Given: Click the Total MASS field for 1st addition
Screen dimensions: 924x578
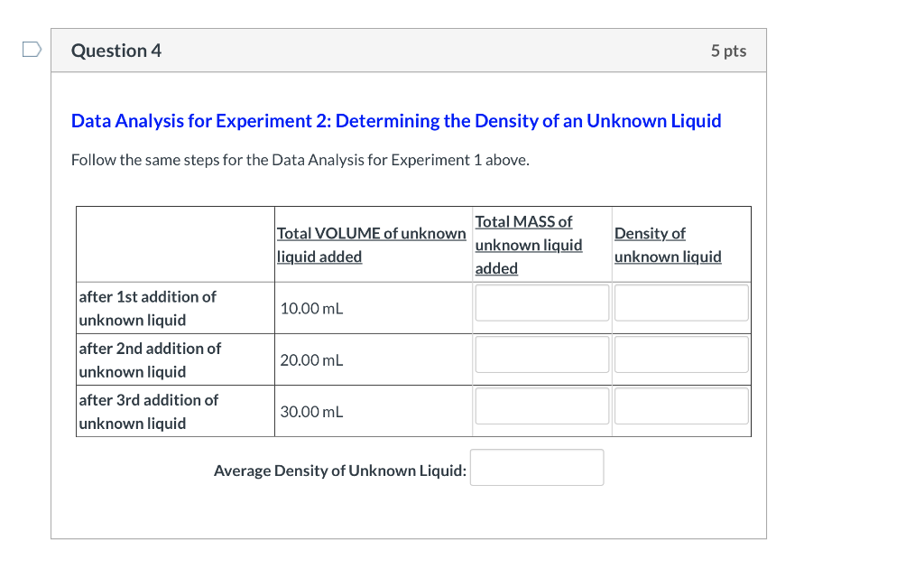Looking at the screenshot, I should (541, 303).
